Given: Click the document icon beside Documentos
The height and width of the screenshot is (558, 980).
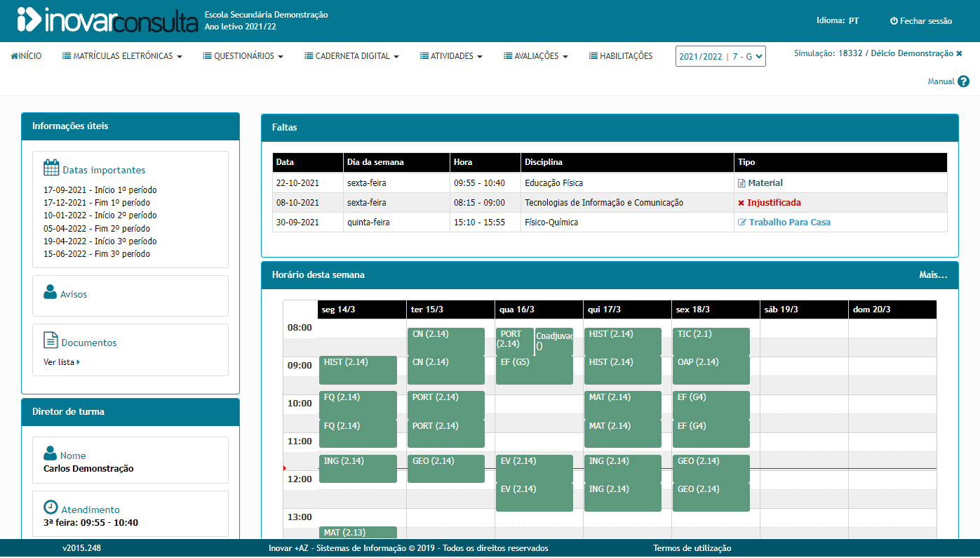Looking at the screenshot, I should pyautogui.click(x=49, y=342).
